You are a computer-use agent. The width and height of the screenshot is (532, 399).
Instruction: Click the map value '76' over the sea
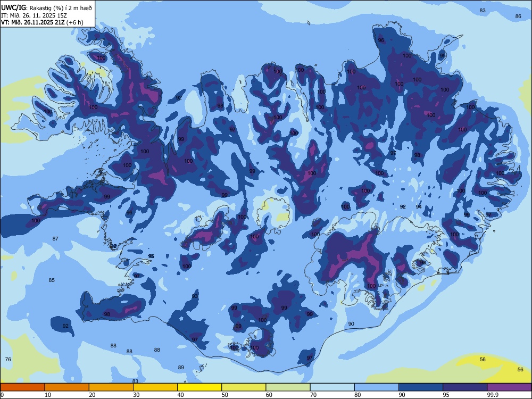[x=8, y=359]
